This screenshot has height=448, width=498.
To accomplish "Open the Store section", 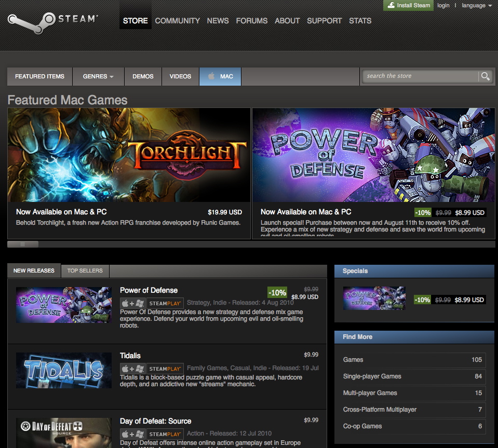I will (136, 21).
